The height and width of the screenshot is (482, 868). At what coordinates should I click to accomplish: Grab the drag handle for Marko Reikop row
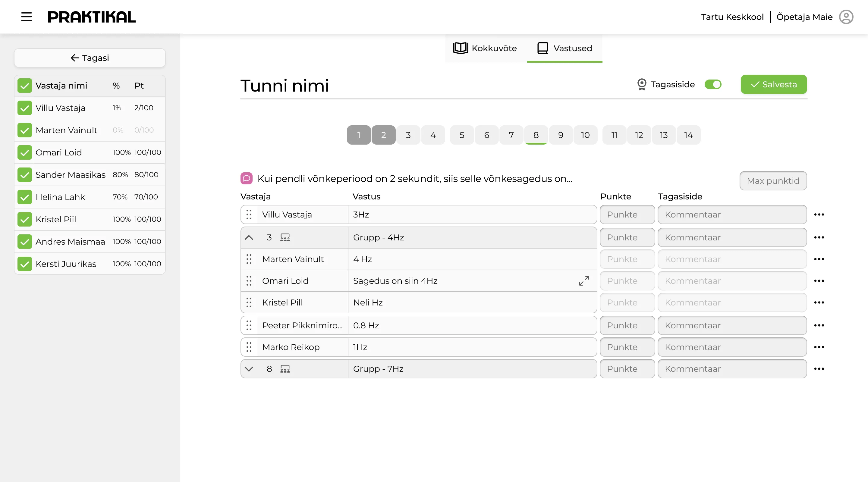point(249,347)
